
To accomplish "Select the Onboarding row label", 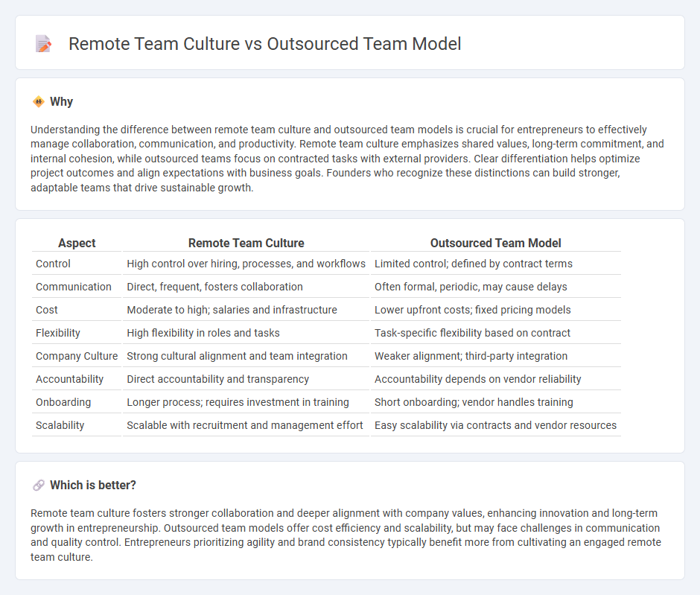I will 63,402.
